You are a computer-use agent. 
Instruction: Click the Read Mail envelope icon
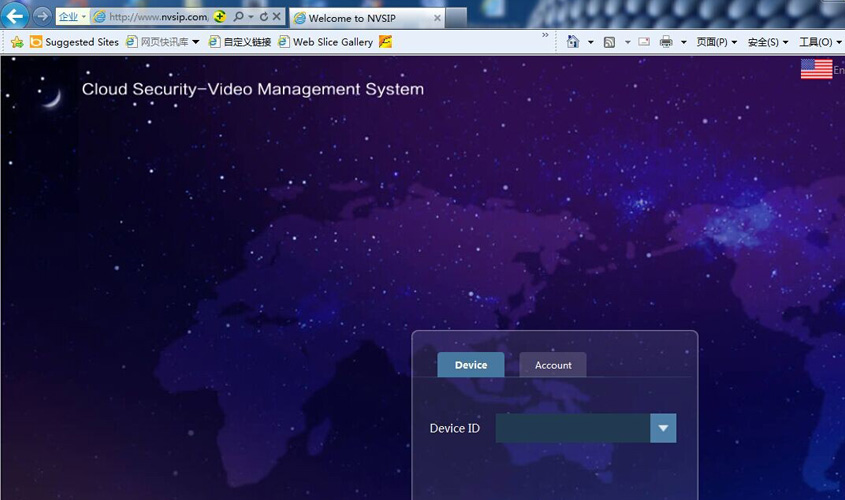pos(644,42)
